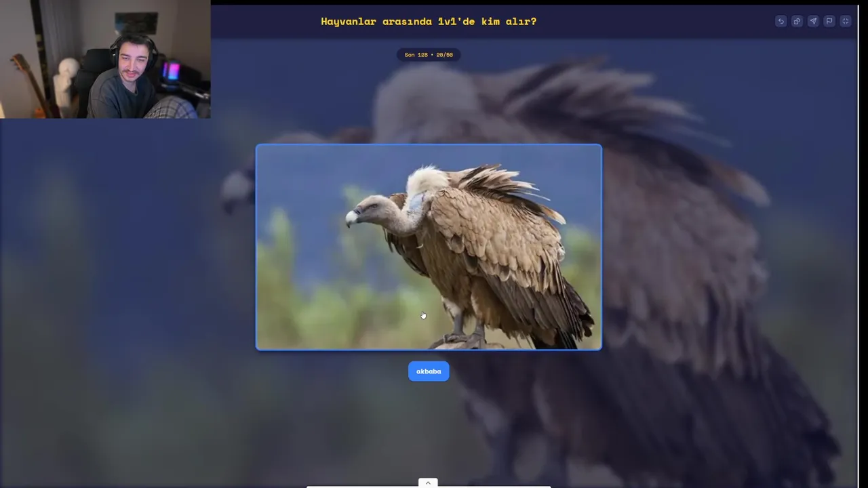
Task: Click the exit fullscreen icon
Action: click(x=845, y=21)
